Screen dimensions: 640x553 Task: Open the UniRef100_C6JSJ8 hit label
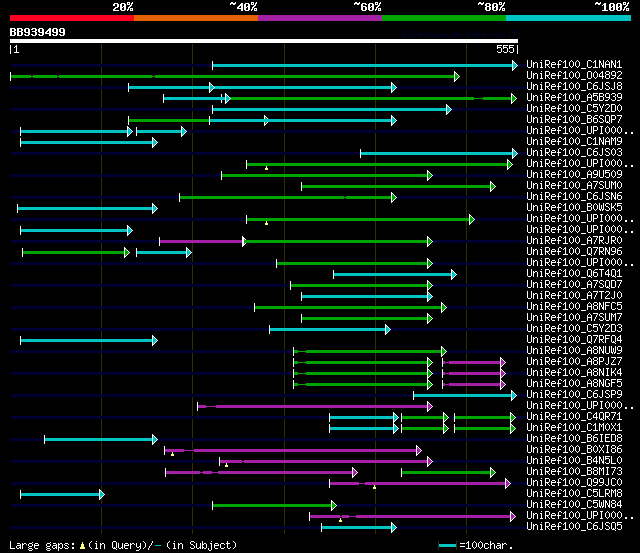(574, 87)
